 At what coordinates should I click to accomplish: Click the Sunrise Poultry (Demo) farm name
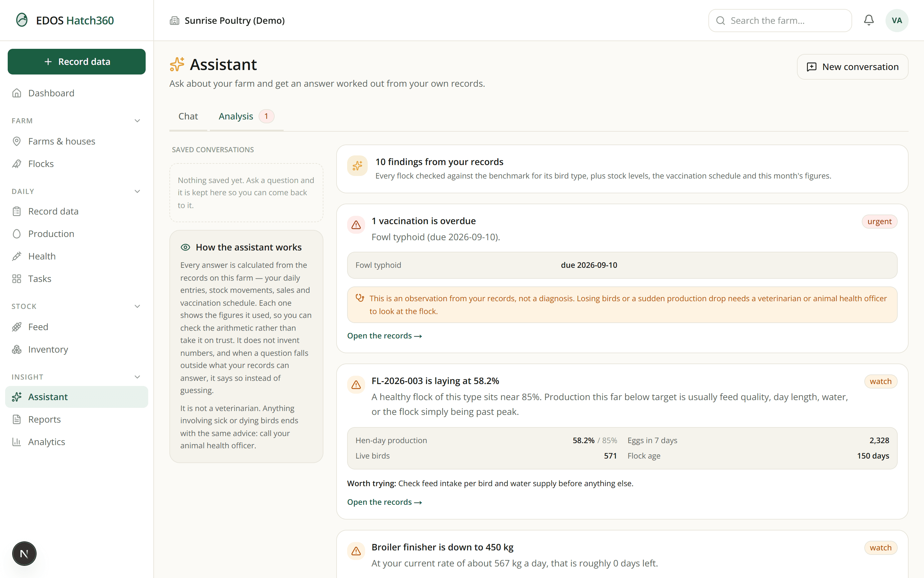pos(235,21)
